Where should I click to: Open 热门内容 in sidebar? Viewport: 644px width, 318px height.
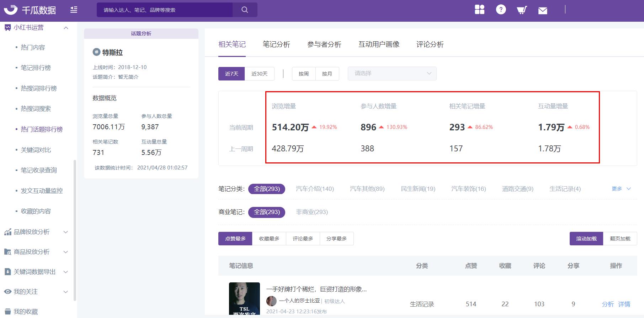tap(33, 47)
